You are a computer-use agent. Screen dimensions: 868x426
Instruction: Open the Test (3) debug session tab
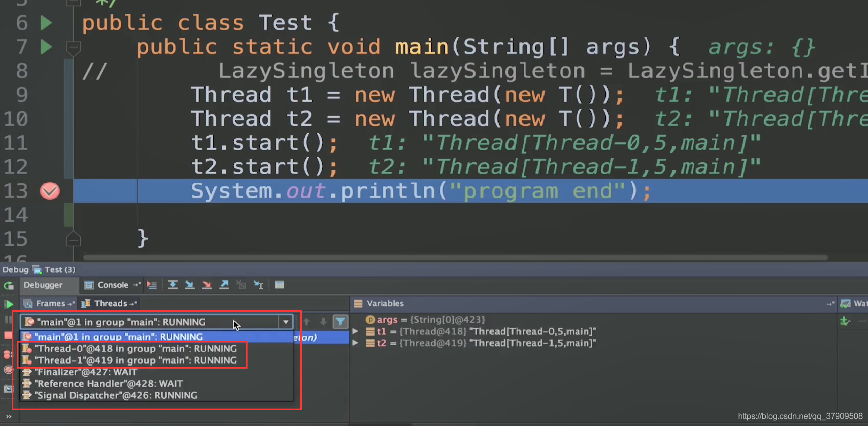pos(54,269)
